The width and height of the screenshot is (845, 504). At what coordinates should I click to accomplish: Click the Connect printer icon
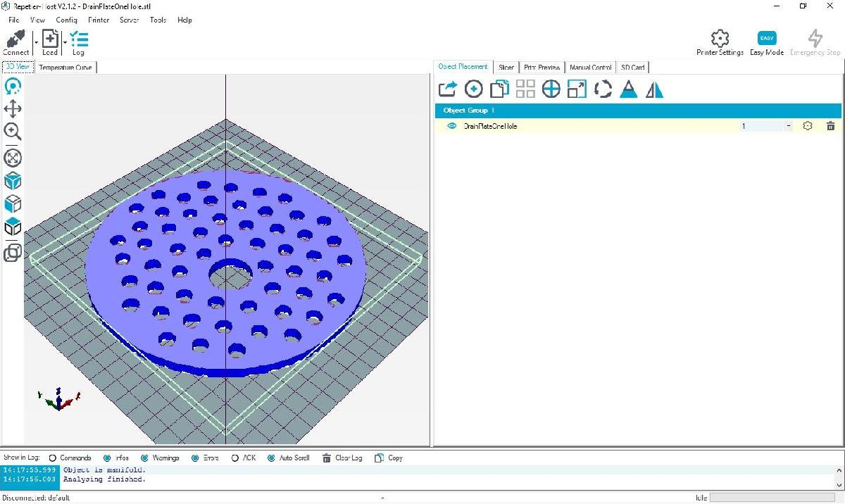[15, 39]
